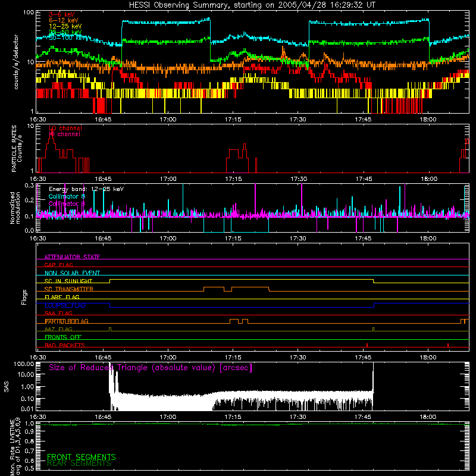Click the HESSI Observing Summary title text

252,5
